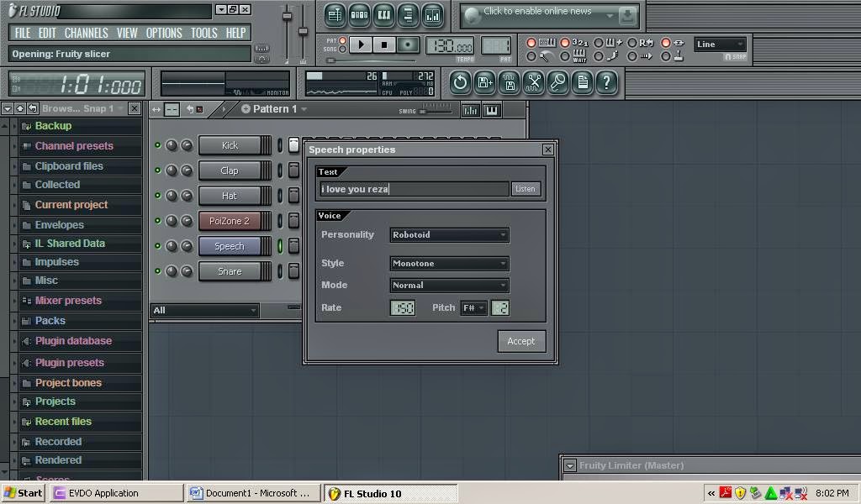Open the EDIT menu
Screen dimensions: 861x504
click(47, 33)
